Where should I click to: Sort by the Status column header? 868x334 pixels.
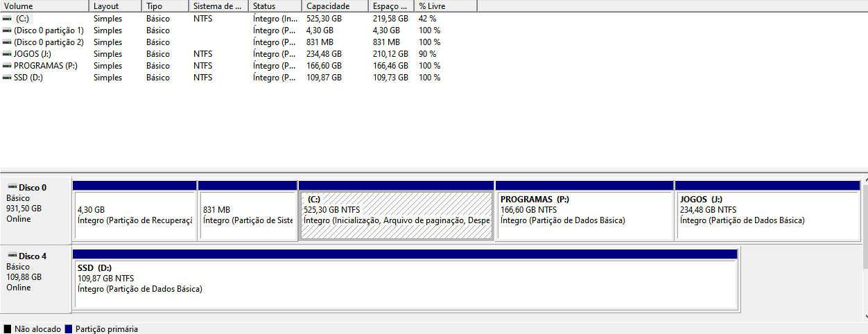(275, 6)
